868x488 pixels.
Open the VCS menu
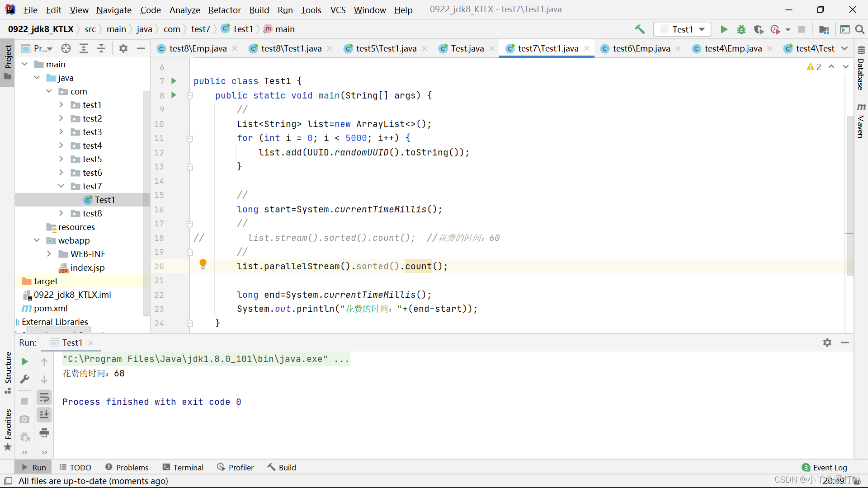click(338, 10)
